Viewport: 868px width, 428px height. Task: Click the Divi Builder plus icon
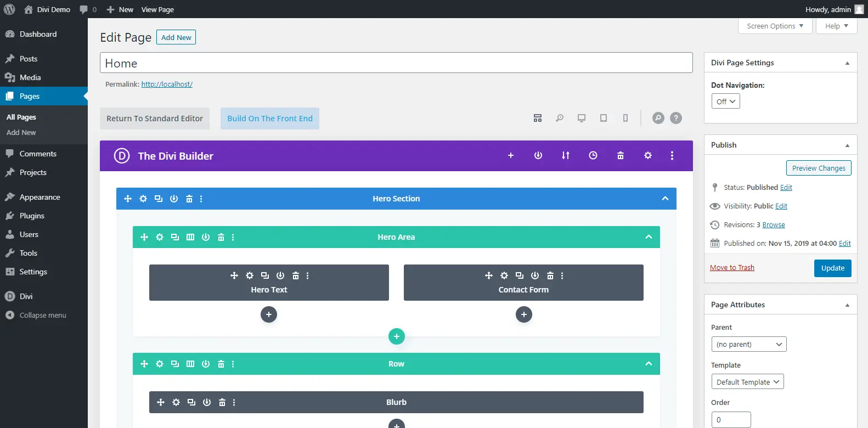[x=511, y=156]
